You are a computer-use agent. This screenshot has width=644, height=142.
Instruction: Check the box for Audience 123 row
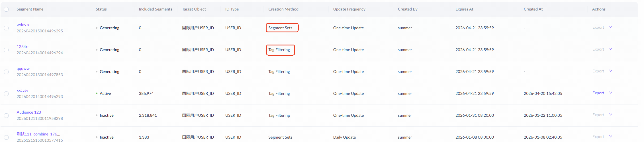pyautogui.click(x=6, y=116)
